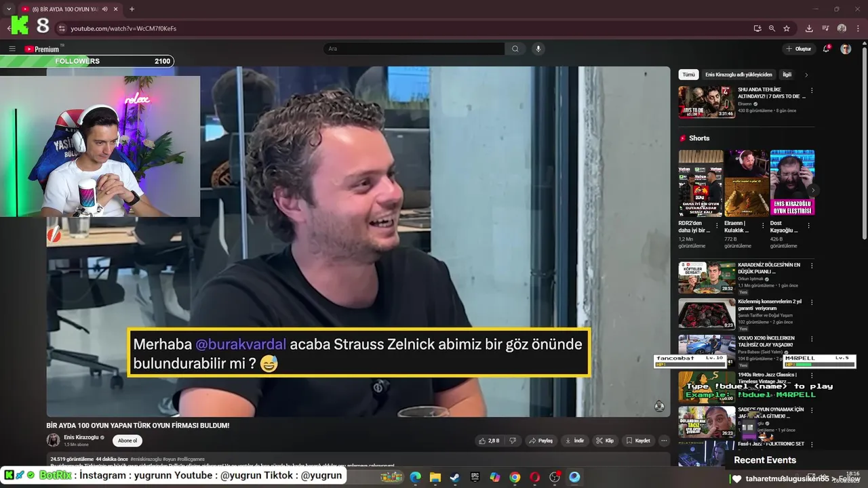Open options for Karadeniz Bölgesi video
Screen dimensions: 868x488
tap(812, 266)
